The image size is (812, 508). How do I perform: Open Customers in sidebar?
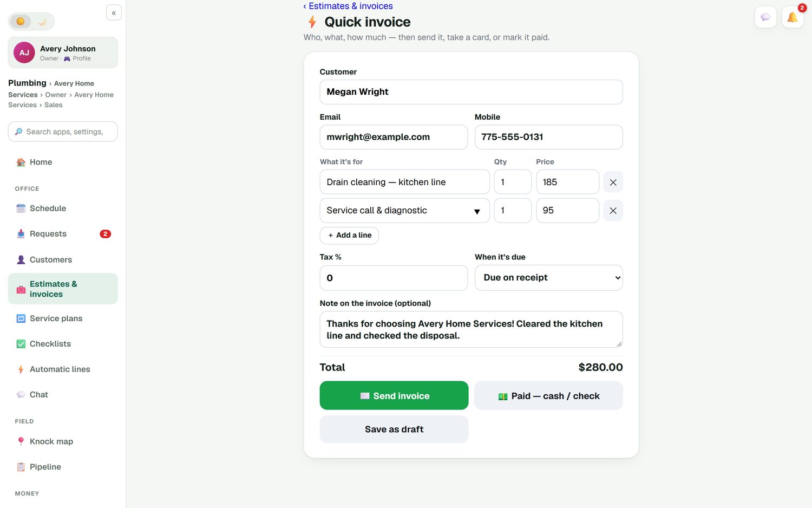click(x=63, y=259)
